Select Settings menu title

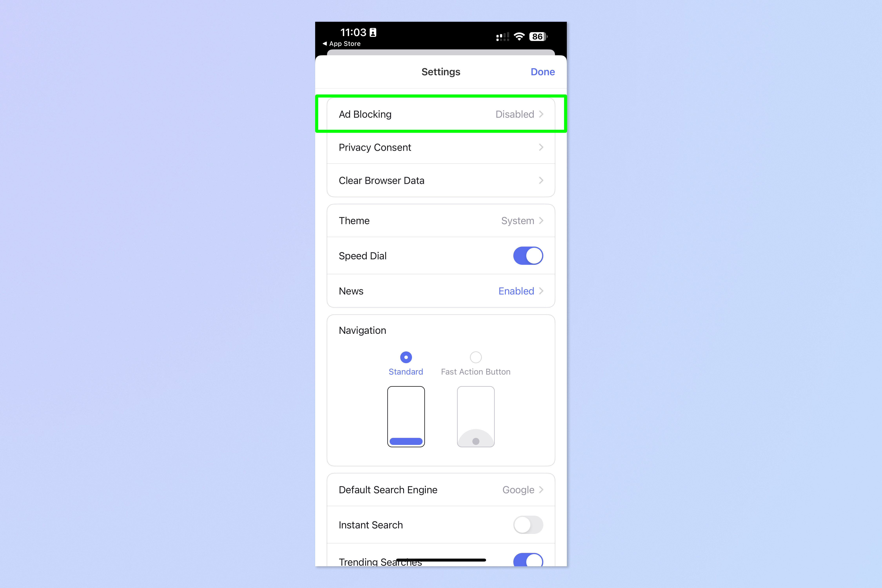coord(440,72)
